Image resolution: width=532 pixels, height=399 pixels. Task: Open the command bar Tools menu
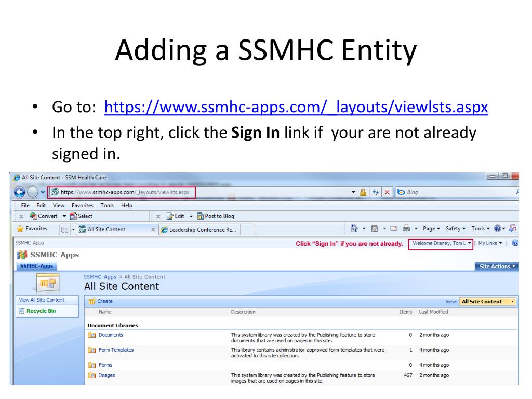pyautogui.click(x=481, y=229)
